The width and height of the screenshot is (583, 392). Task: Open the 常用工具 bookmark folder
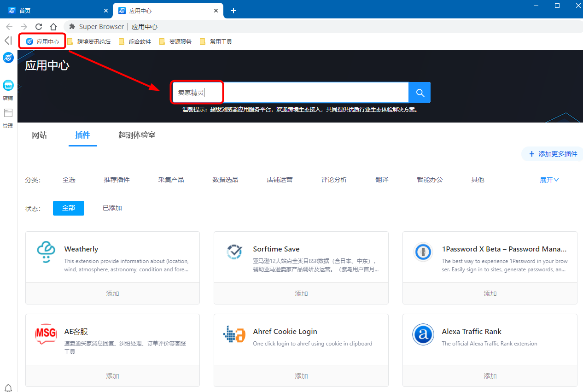[x=216, y=41]
